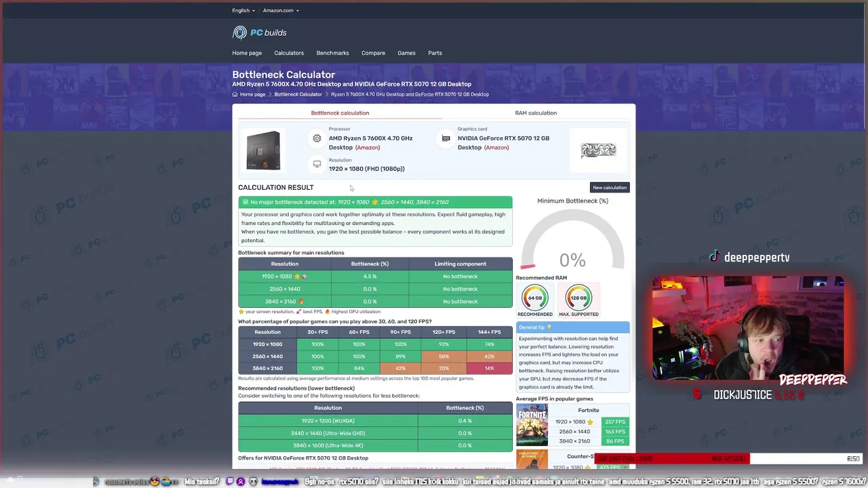Viewport: 868px width, 488px height.
Task: Open the English language dropdown
Action: coord(243,10)
